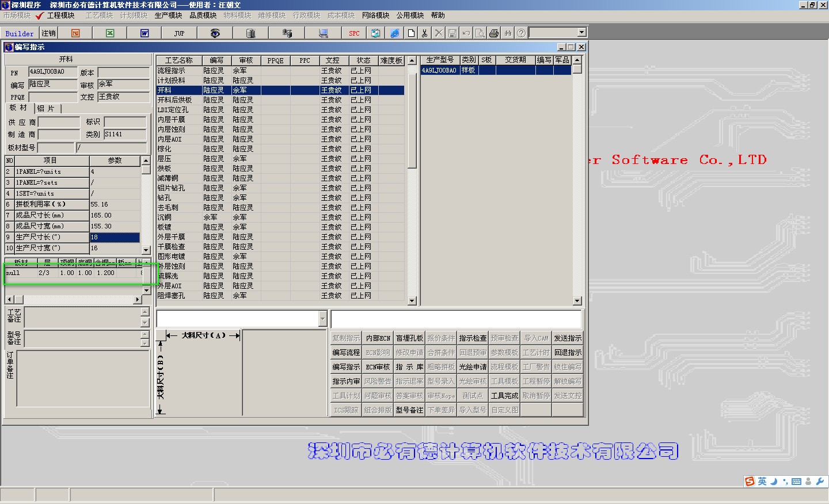Open the 公用模块 menu
Image resolution: width=829 pixels, height=504 pixels.
pyautogui.click(x=410, y=16)
